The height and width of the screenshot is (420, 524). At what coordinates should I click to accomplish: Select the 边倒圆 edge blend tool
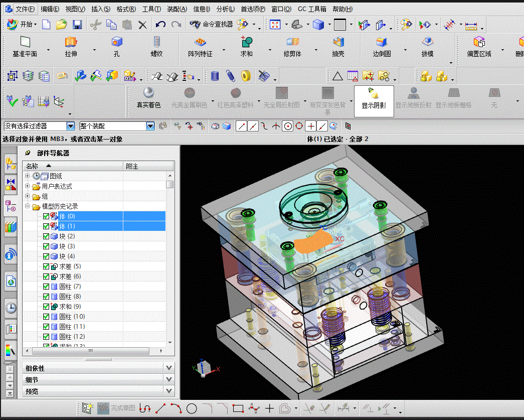click(x=382, y=47)
